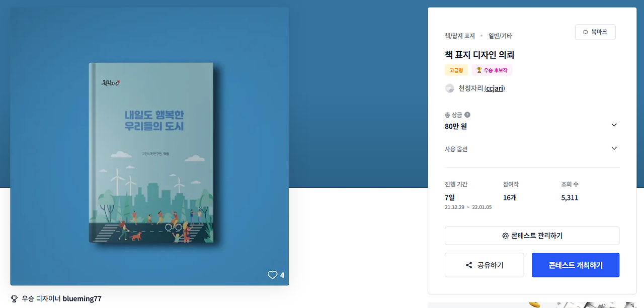Open the 책/잡지 표지 category
644x308 pixels.
[x=460, y=36]
